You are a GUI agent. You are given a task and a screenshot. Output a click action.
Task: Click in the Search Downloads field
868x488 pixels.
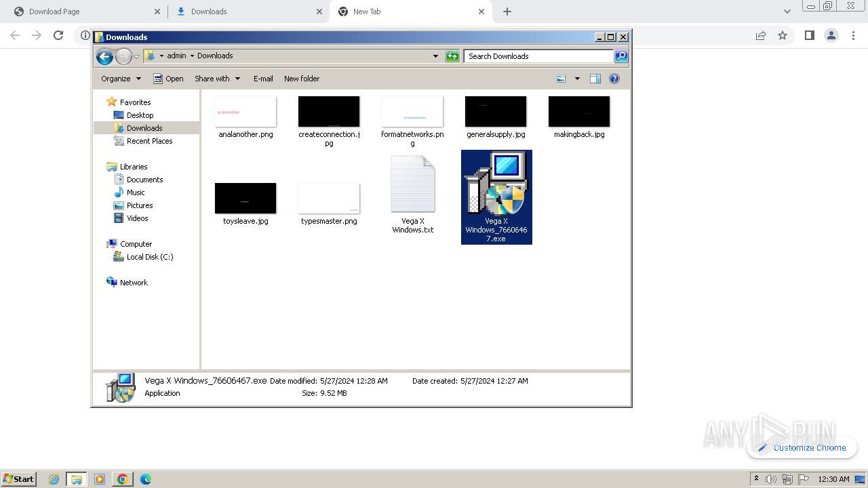539,56
